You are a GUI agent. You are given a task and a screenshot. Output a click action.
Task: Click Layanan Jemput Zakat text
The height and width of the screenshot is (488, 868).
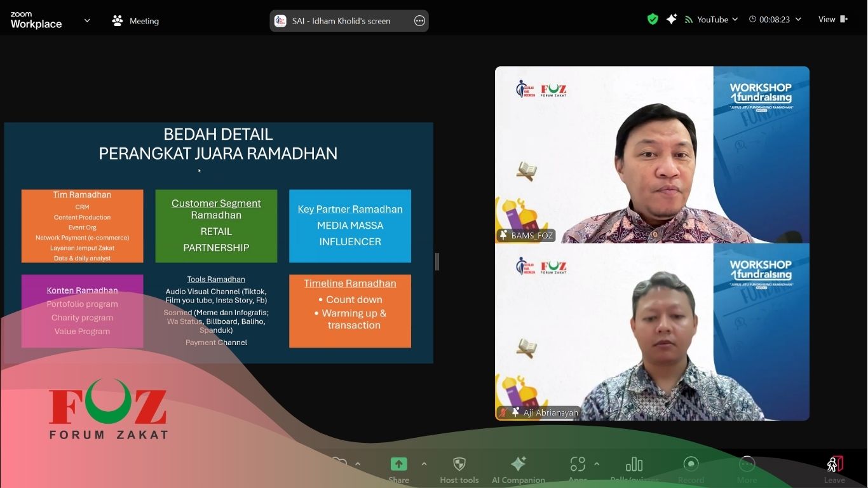(82, 248)
